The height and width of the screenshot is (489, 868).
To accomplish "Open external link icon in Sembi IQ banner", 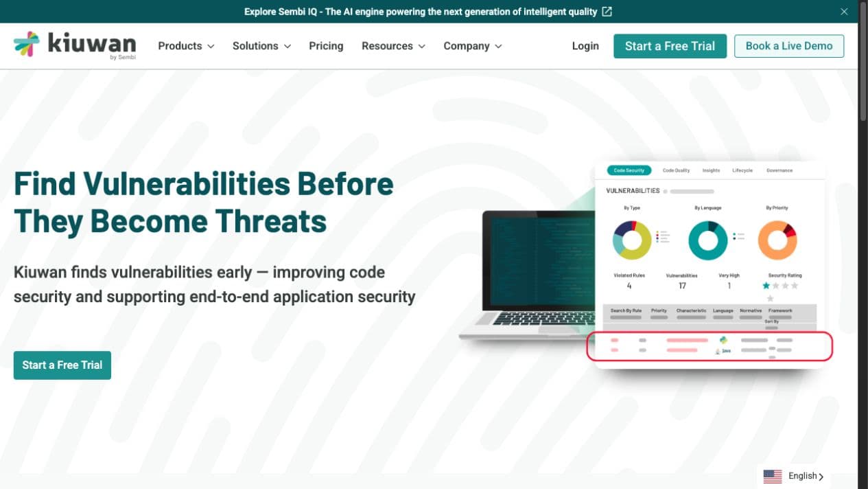I will click(x=607, y=12).
